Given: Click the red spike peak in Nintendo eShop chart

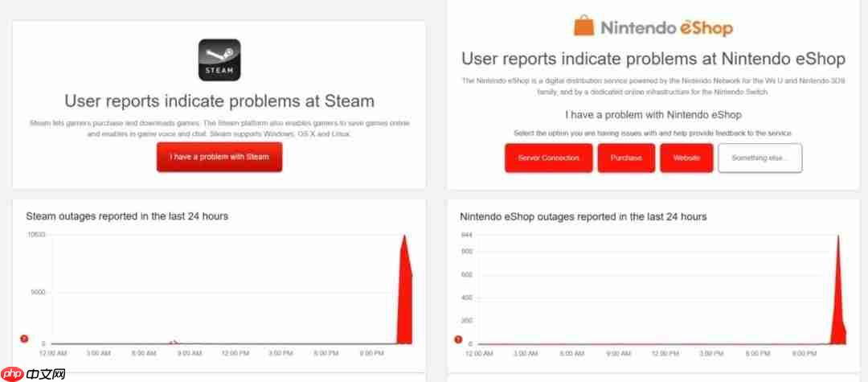Looking at the screenshot, I should click(x=838, y=238).
